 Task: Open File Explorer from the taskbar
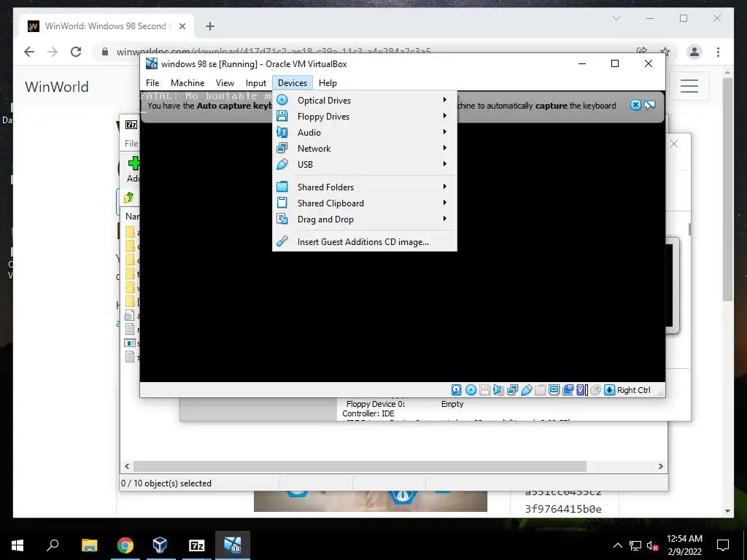point(89,545)
